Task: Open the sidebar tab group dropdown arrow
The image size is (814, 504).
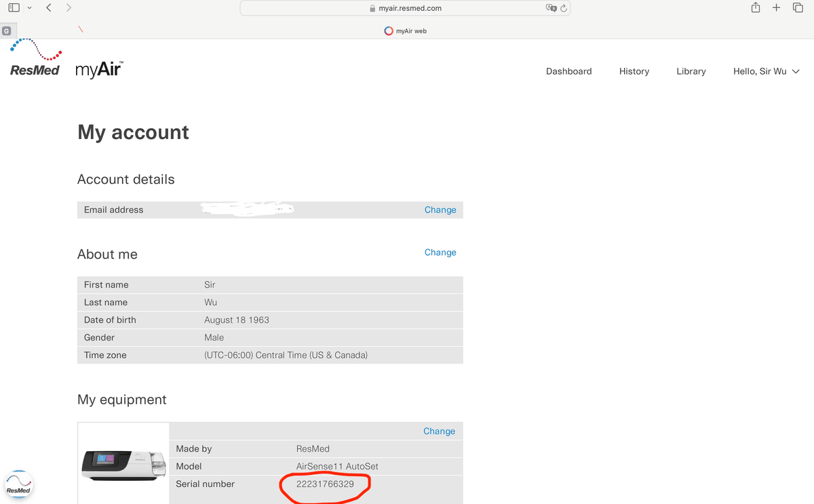Action: 29,8
